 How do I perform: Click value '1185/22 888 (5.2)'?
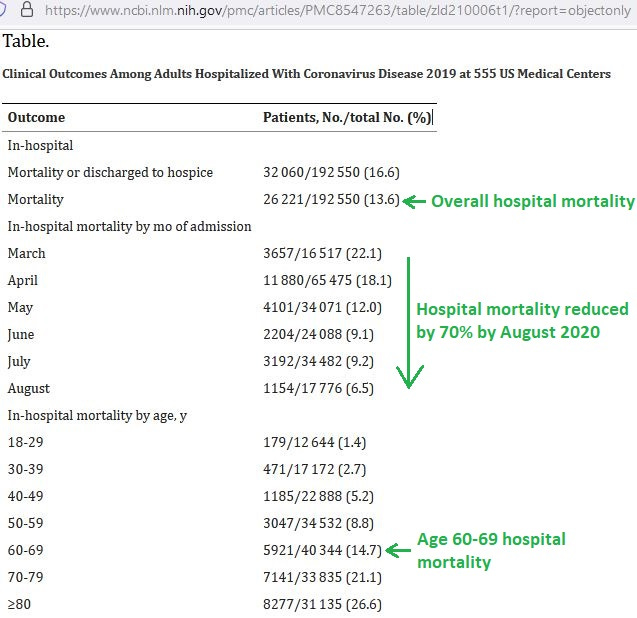(318, 496)
